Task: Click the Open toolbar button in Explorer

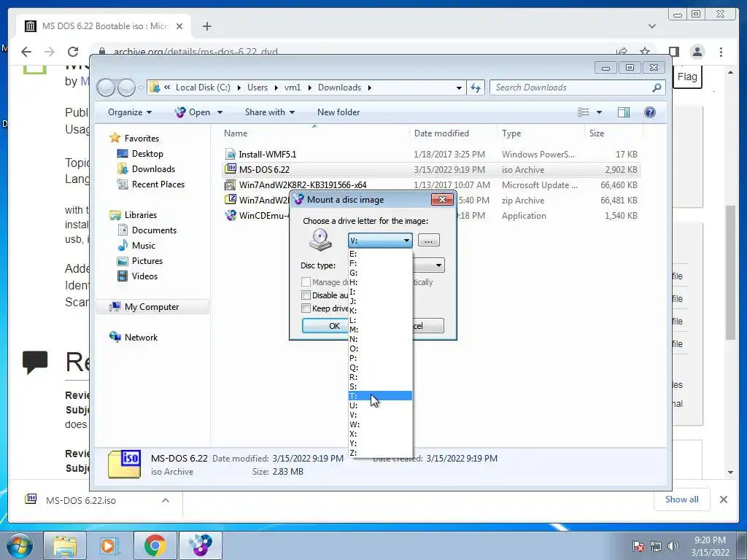Action: coord(192,112)
